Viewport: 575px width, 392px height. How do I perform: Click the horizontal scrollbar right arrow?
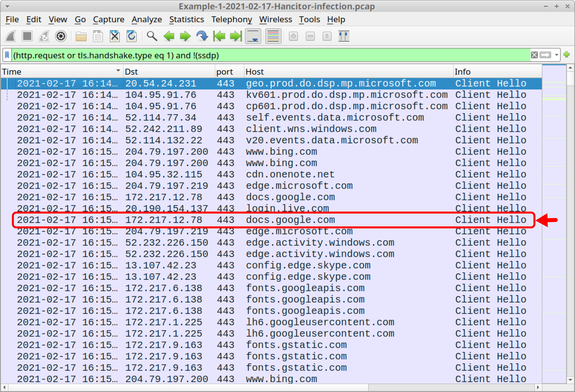[538, 387]
